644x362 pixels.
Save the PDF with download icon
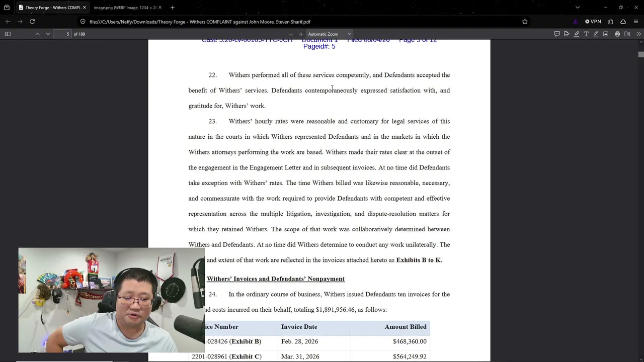click(627, 34)
